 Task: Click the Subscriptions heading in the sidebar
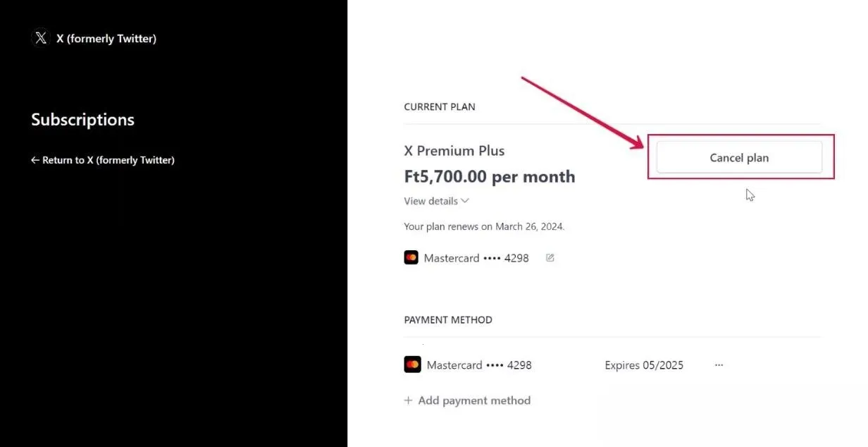[82, 120]
